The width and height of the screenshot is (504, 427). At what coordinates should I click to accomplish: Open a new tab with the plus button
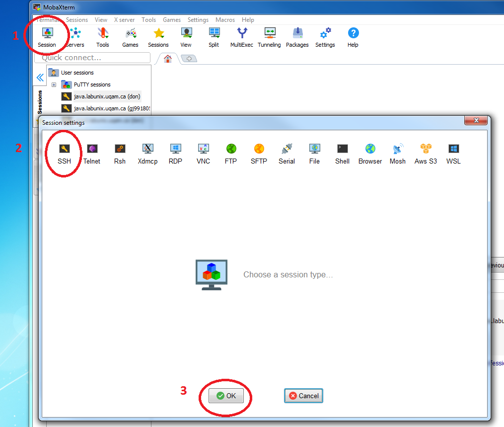click(189, 59)
